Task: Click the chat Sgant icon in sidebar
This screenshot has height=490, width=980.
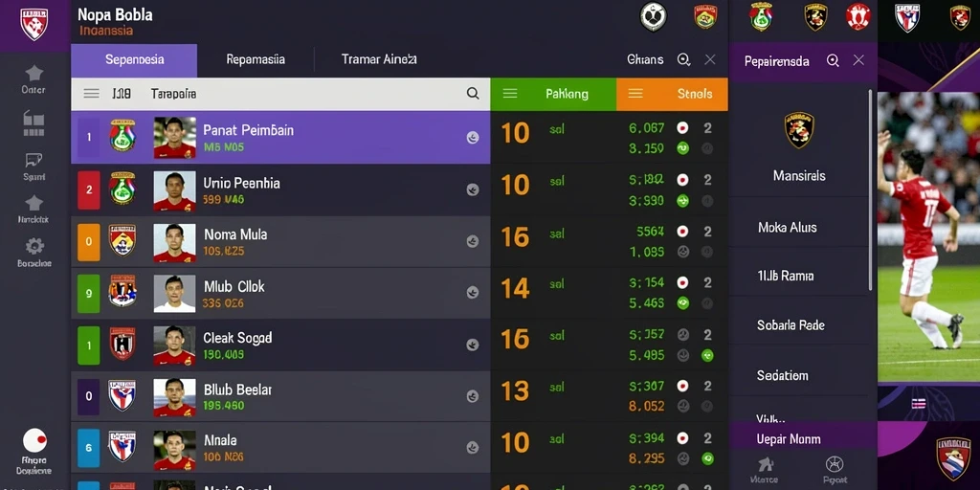Action: [33, 160]
